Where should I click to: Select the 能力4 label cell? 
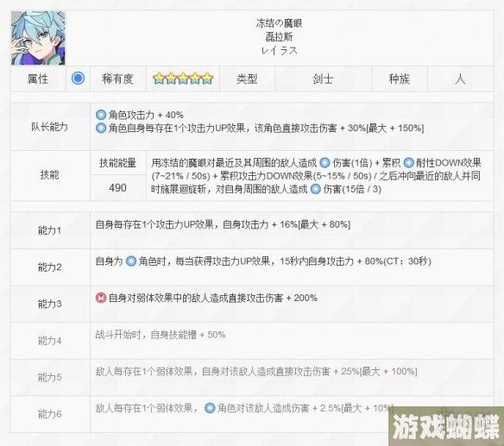tap(50, 341)
